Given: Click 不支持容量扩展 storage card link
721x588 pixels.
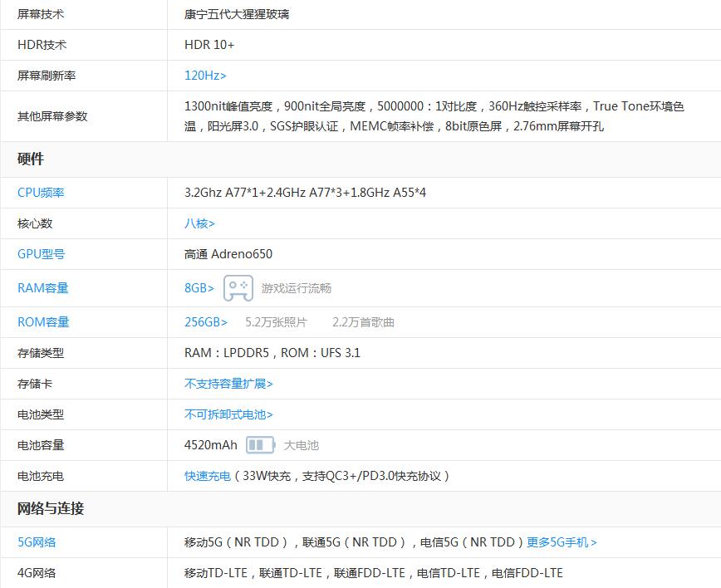Looking at the screenshot, I should pyautogui.click(x=228, y=384).
